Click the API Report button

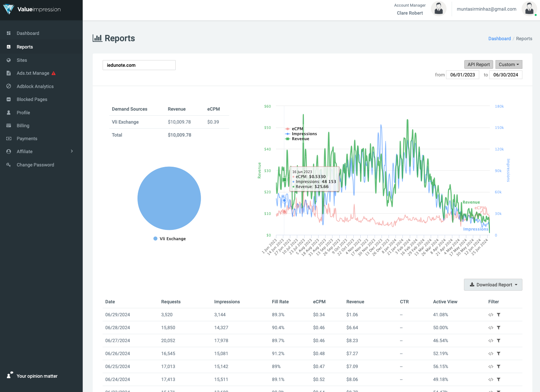click(x=479, y=64)
